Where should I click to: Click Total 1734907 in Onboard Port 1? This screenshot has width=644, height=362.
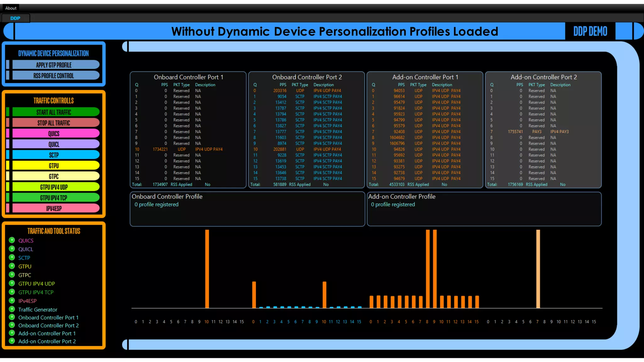[x=160, y=184]
